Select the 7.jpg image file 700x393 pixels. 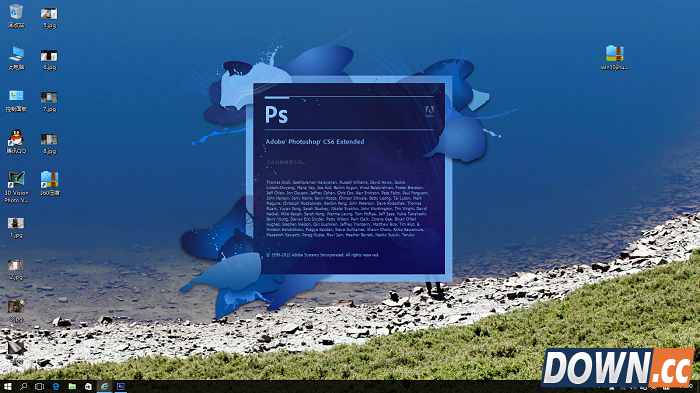[49, 102]
